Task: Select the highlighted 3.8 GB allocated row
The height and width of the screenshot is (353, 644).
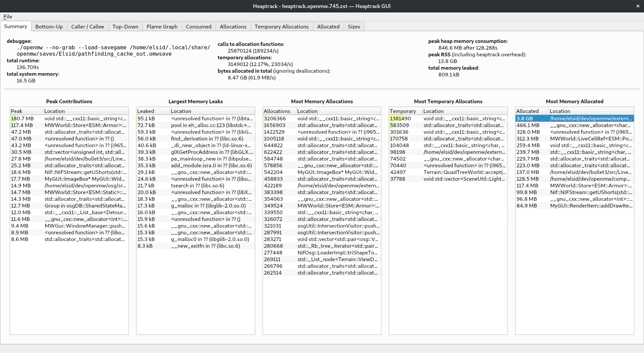Action: [575, 118]
